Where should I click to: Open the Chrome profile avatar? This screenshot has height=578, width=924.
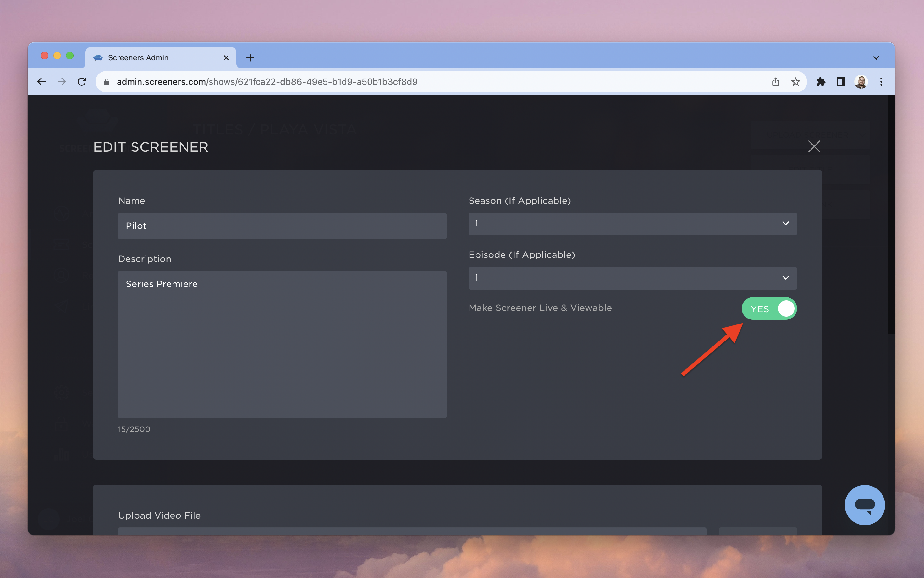coord(861,82)
